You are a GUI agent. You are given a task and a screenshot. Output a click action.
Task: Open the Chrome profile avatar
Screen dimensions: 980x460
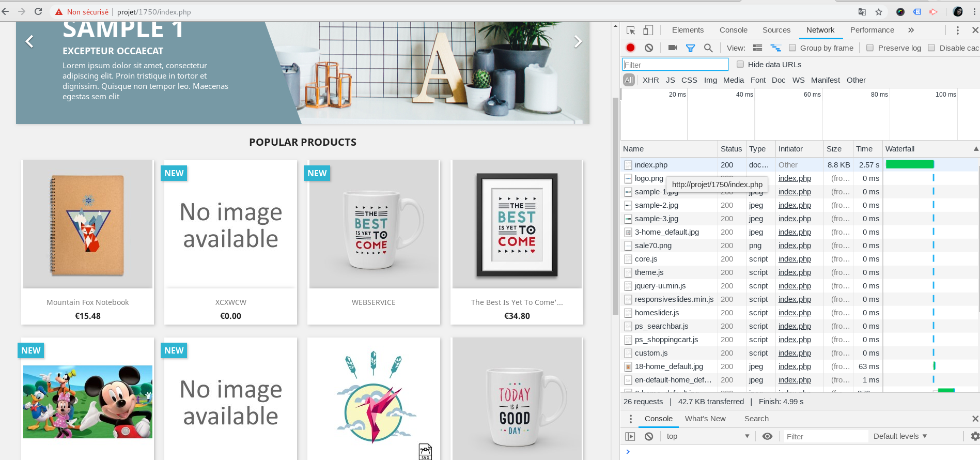click(958, 12)
